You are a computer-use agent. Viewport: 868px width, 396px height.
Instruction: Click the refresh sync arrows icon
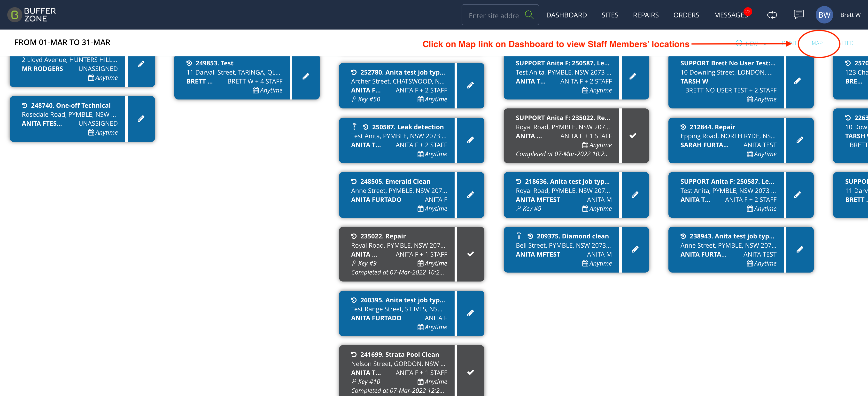[x=772, y=15]
